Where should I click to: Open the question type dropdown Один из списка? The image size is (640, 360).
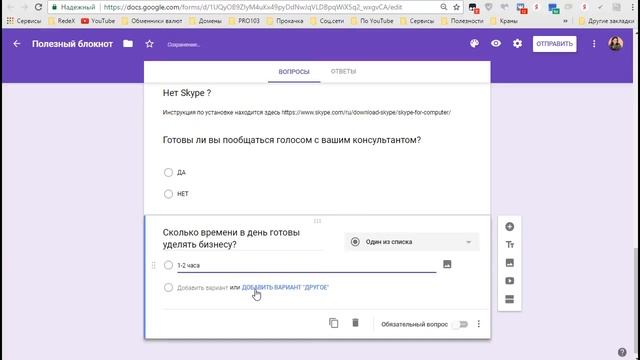tap(411, 242)
